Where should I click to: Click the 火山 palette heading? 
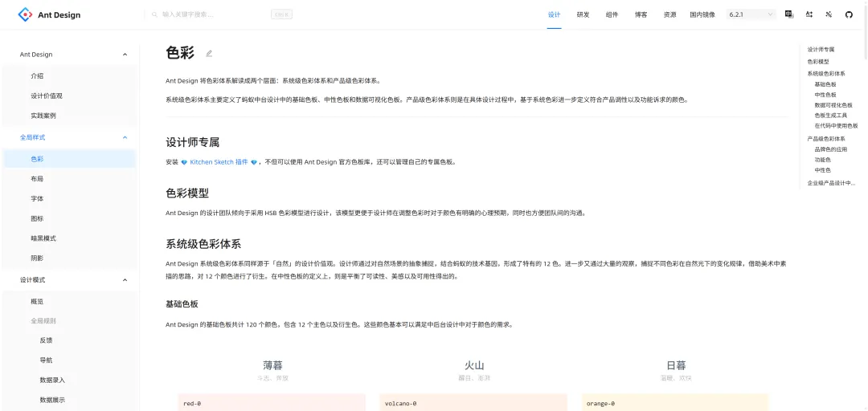point(474,365)
